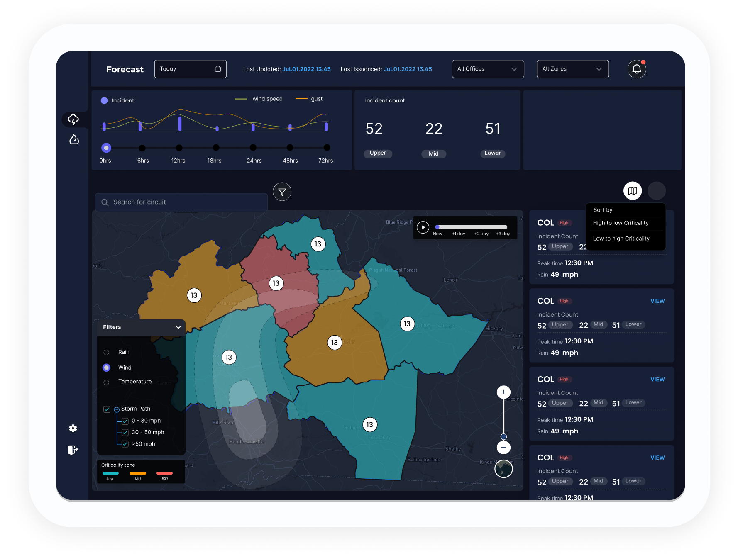Click the Now to +3 day progress bar

click(x=471, y=227)
